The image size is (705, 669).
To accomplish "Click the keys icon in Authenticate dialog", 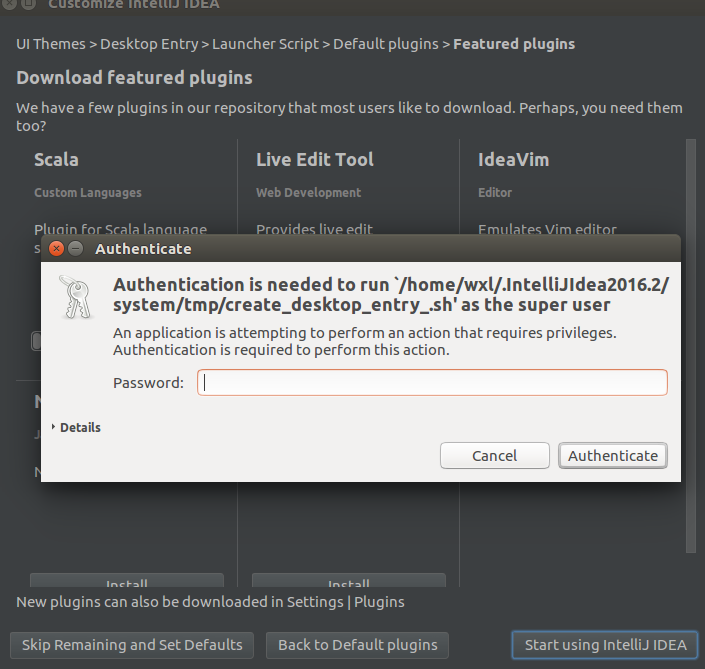I will coord(76,298).
